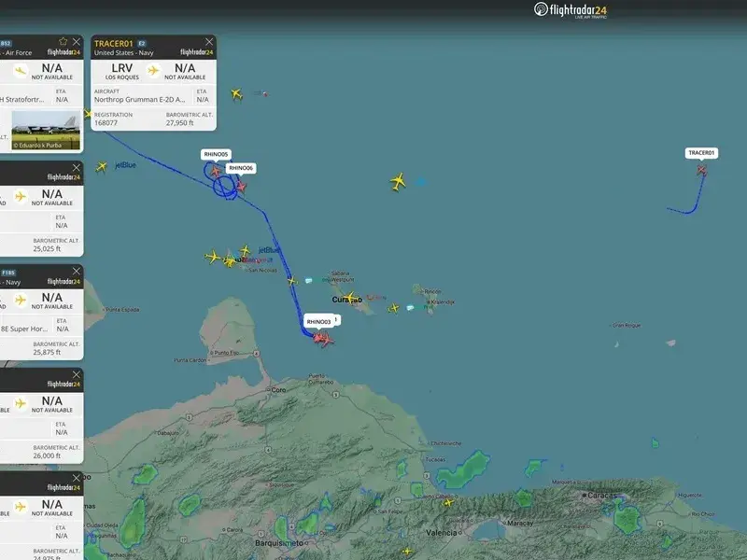Click the RHINO03 callsign label

pyautogui.click(x=318, y=322)
